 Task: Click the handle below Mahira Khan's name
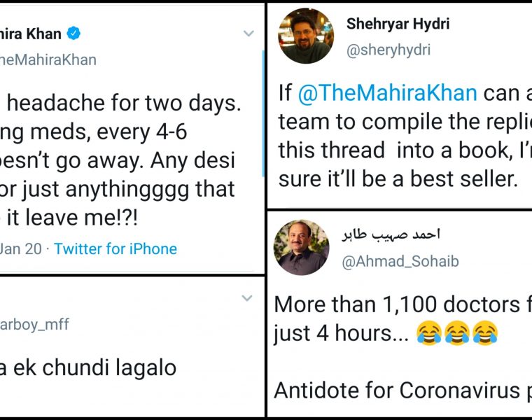click(48, 59)
